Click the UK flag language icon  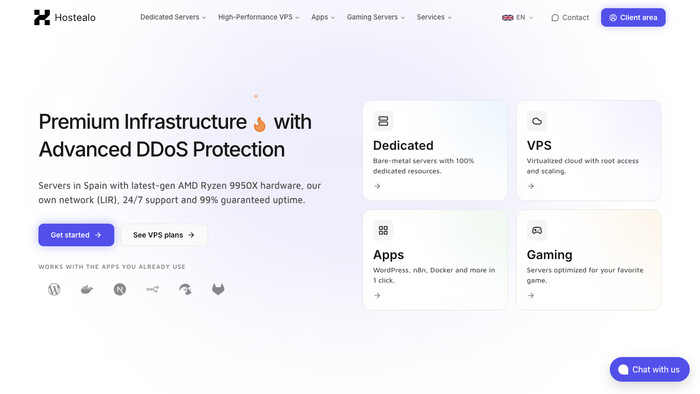508,17
